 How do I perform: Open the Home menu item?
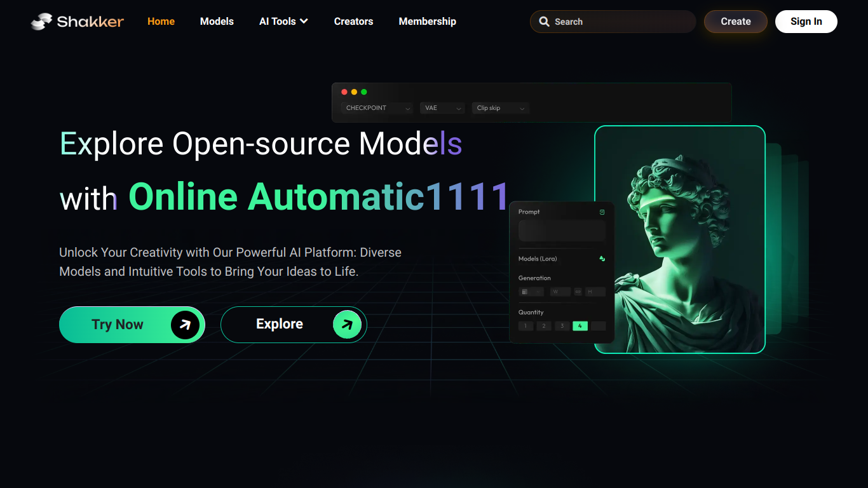(x=161, y=22)
